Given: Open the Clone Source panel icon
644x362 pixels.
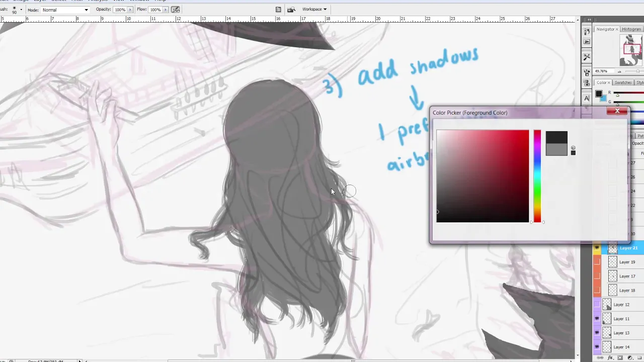Looking at the screenshot, I should 587,83.
